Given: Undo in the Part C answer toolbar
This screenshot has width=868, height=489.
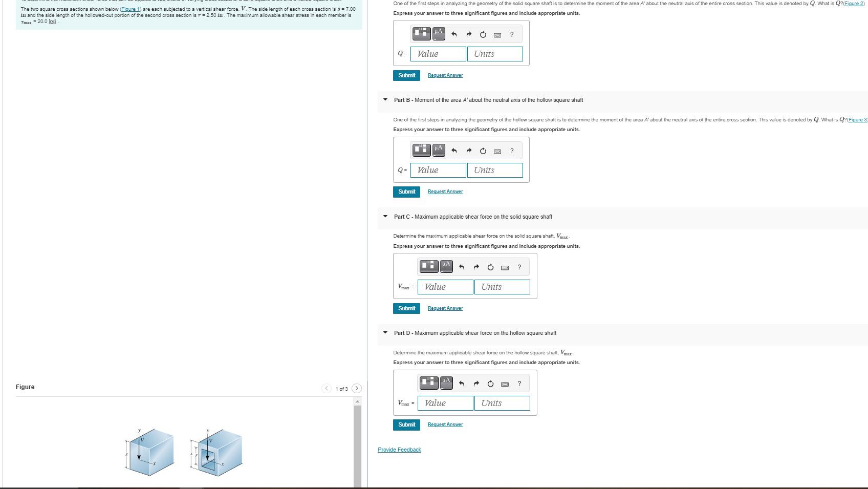Looking at the screenshot, I should 462,267.
